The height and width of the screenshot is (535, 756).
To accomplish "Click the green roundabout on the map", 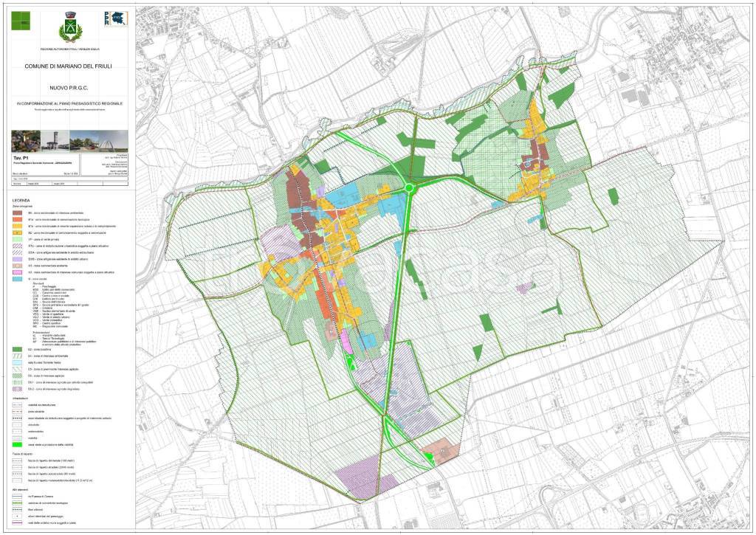I will tap(410, 190).
